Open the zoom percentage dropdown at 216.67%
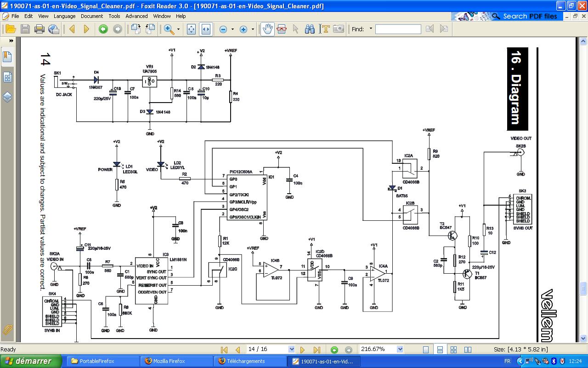The width and height of the screenshot is (588, 368). (x=400, y=349)
